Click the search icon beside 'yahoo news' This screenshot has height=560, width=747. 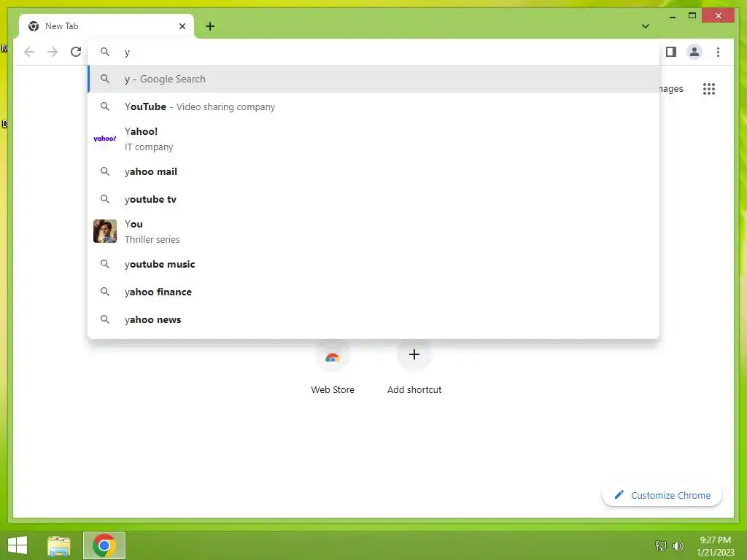coord(105,319)
